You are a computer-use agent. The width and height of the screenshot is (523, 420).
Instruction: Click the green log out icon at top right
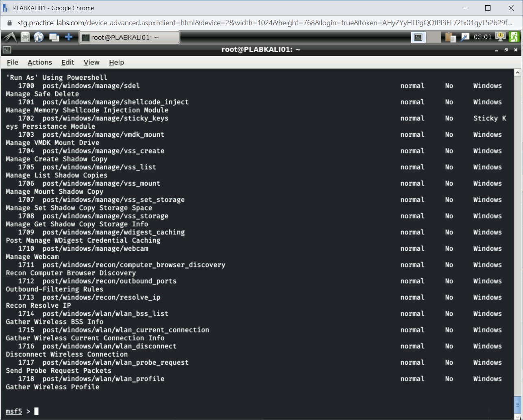[x=514, y=37]
